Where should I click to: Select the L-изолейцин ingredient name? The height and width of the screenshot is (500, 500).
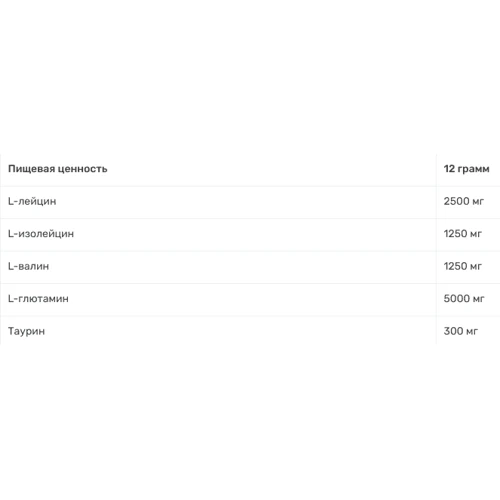click(x=41, y=233)
